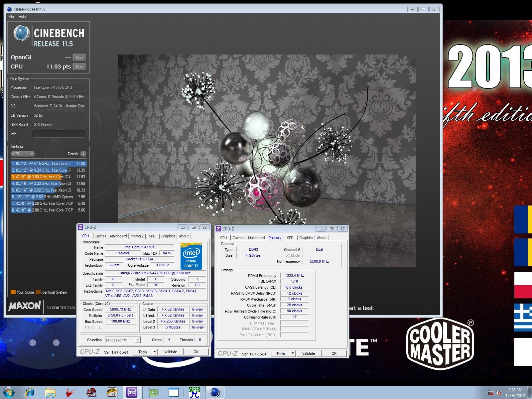Click the Intel Core i7 logo badge
Viewport: 532px width, 399px height.
point(192,256)
